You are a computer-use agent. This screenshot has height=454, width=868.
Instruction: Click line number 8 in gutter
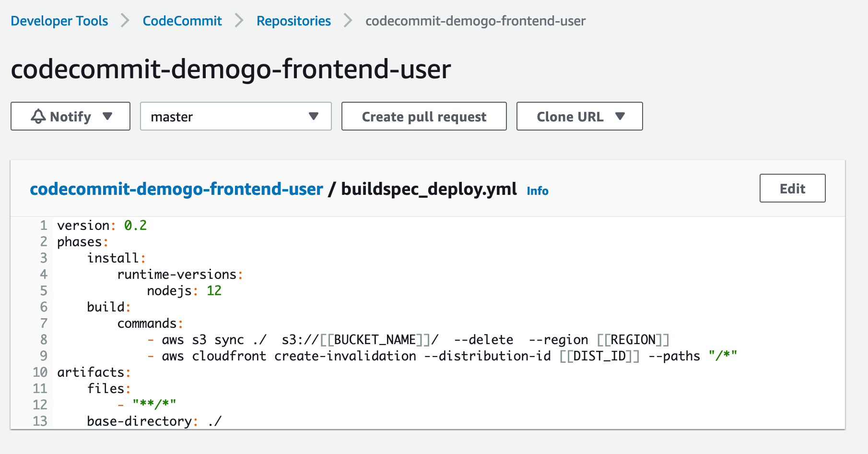point(44,339)
